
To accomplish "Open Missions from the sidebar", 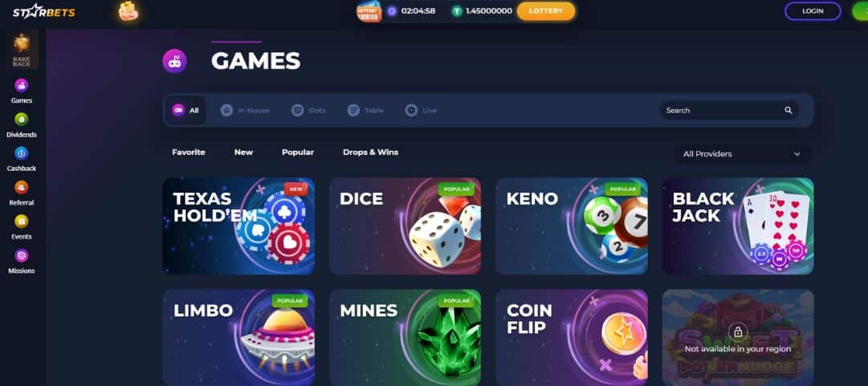I will 22,262.
